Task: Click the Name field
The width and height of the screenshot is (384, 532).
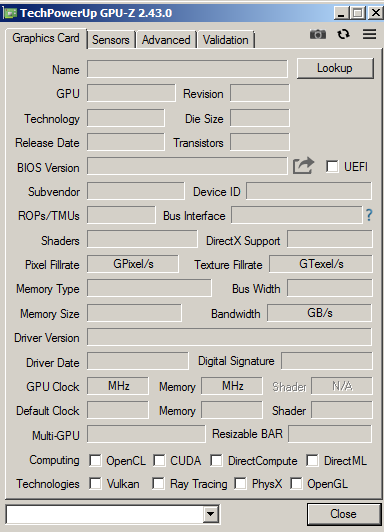Action: (x=187, y=69)
